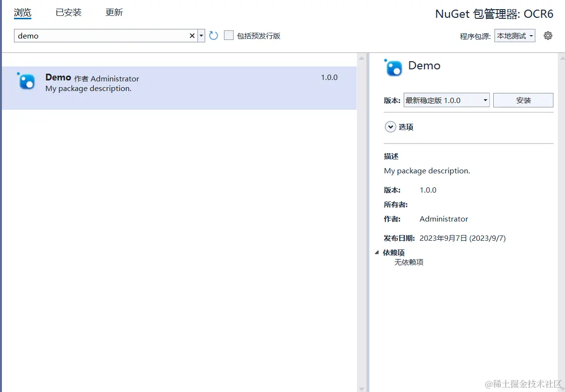Viewport: 565px width, 392px height.
Task: Click version 1.0.0 in the Demo list row
Action: (329, 78)
